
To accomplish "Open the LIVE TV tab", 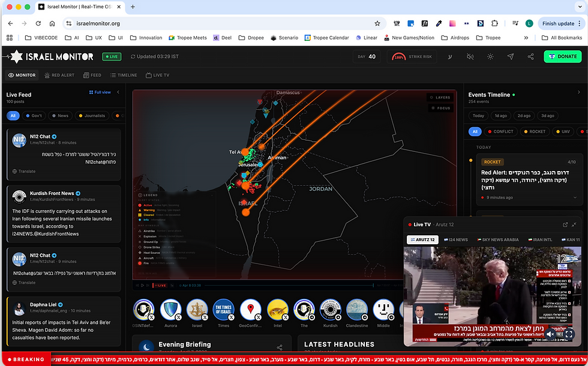I will 157,75.
